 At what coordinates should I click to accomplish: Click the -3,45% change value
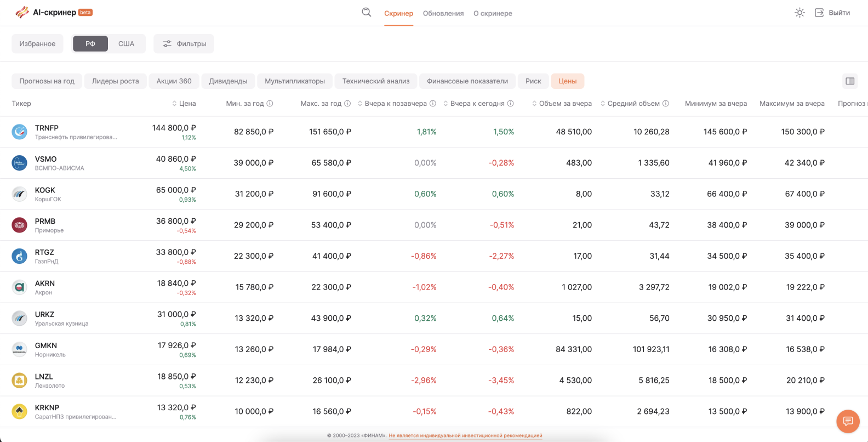(501, 381)
